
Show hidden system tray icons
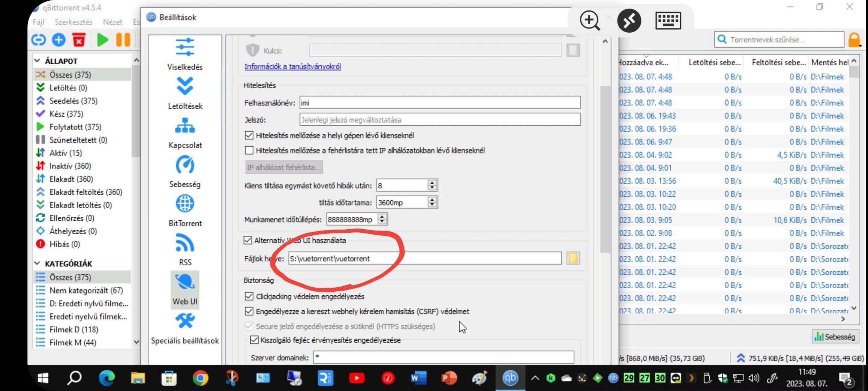(x=535, y=378)
